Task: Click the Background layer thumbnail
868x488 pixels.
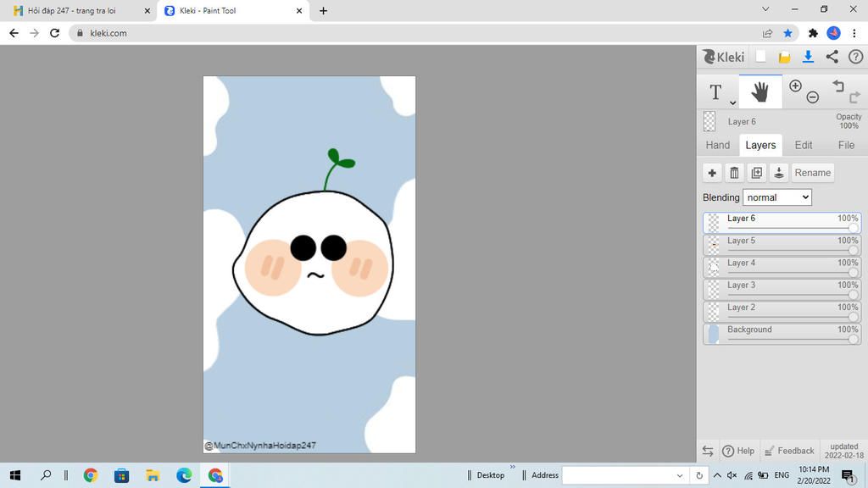Action: pyautogui.click(x=714, y=334)
